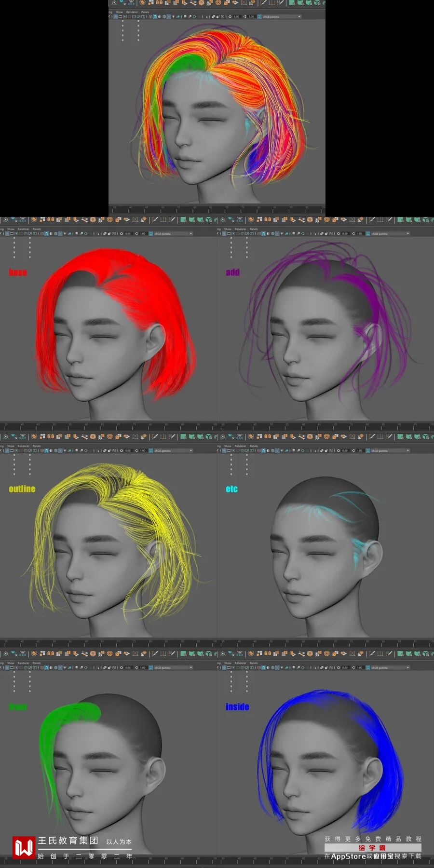The image size is (434, 868).
Task: Toggle grid display in base viewport toolbar
Action: [7, 233]
